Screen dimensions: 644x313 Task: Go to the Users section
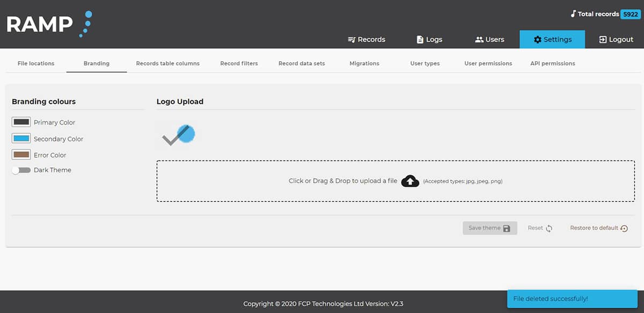tap(489, 39)
